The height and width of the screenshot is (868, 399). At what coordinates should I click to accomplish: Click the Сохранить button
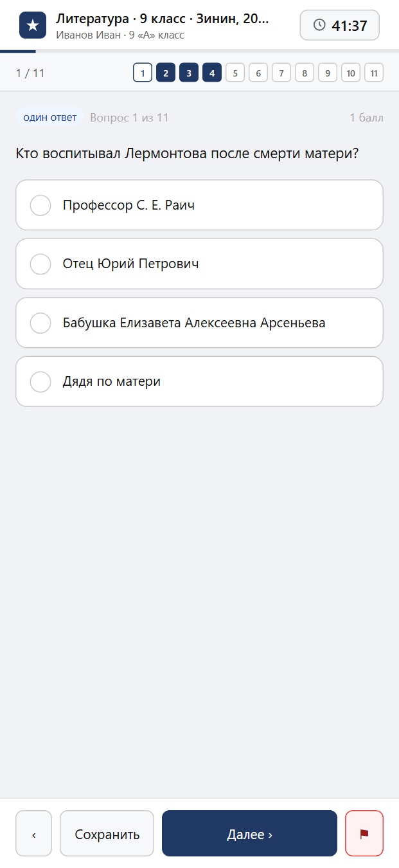coord(107,833)
